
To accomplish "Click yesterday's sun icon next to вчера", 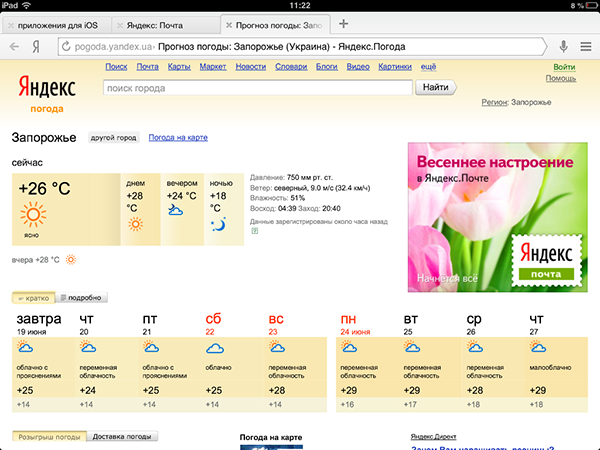I will tap(71, 260).
